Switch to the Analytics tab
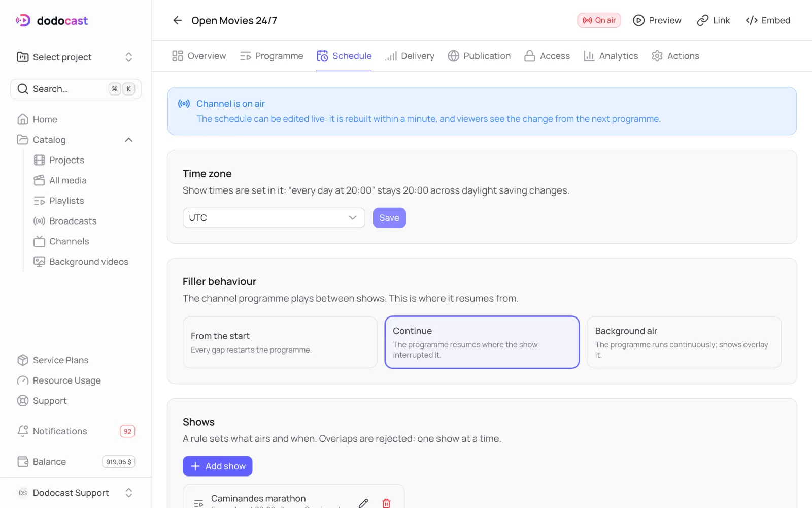Viewport: 812px width, 508px height. click(x=611, y=56)
